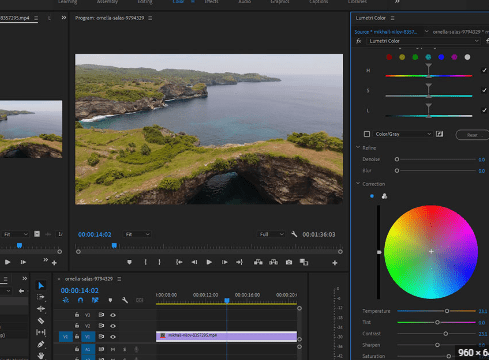Toggle Linked Selection in the timeline
This screenshot has width=489, height=360.
tap(95, 300)
